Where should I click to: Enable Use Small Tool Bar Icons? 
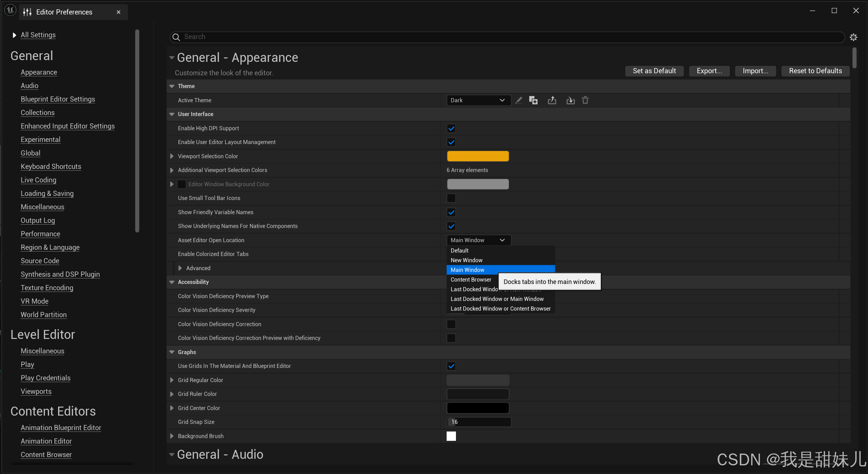click(x=451, y=198)
